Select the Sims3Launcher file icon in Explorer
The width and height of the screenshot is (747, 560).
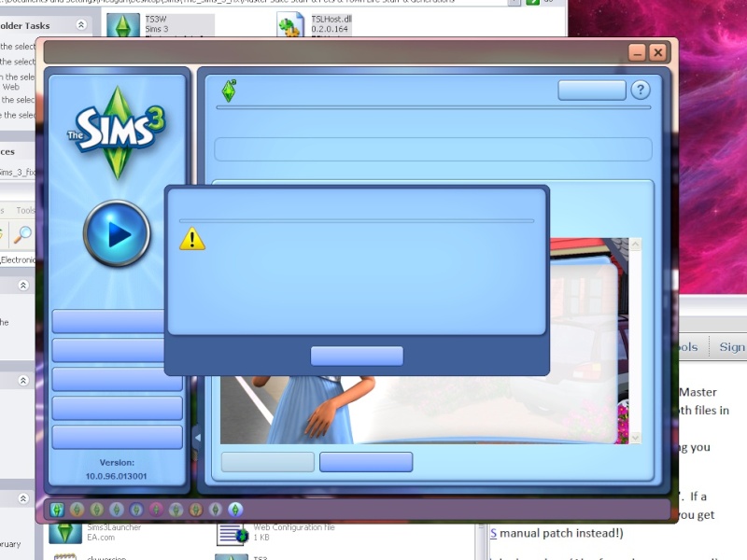(x=65, y=533)
